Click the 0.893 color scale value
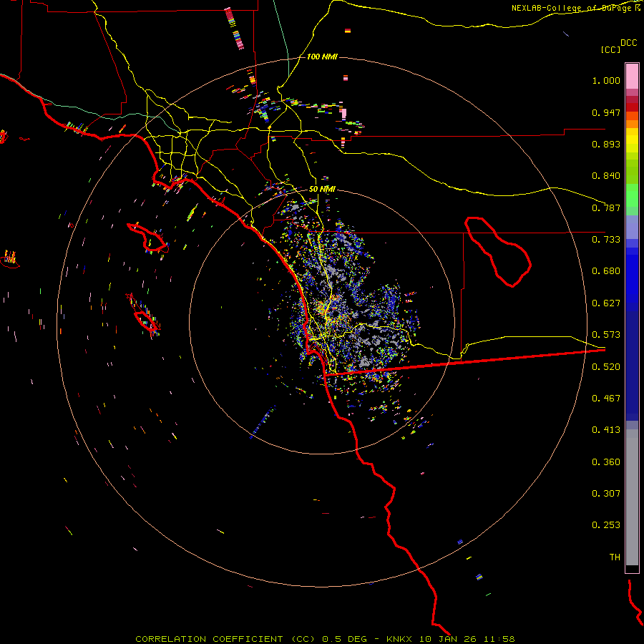644x644 pixels. (x=606, y=144)
